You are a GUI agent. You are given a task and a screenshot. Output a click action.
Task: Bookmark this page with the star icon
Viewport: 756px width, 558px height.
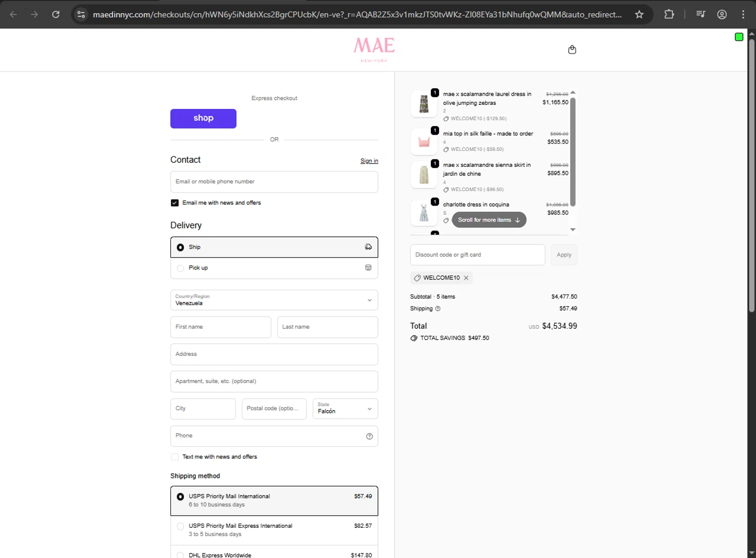pos(639,14)
